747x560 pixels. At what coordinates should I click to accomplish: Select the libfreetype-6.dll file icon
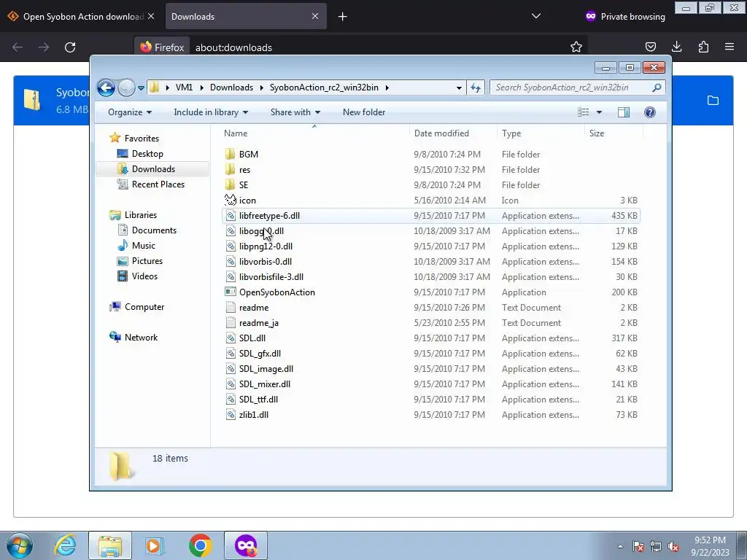tap(231, 215)
